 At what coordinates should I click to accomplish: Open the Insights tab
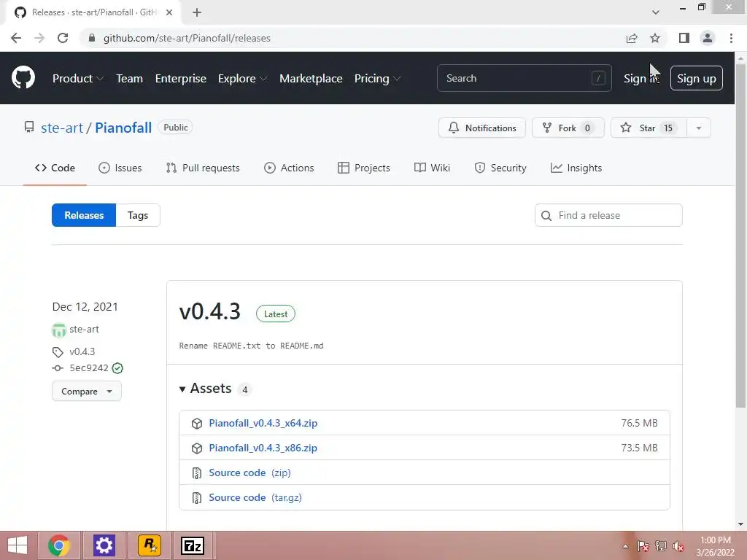[576, 168]
